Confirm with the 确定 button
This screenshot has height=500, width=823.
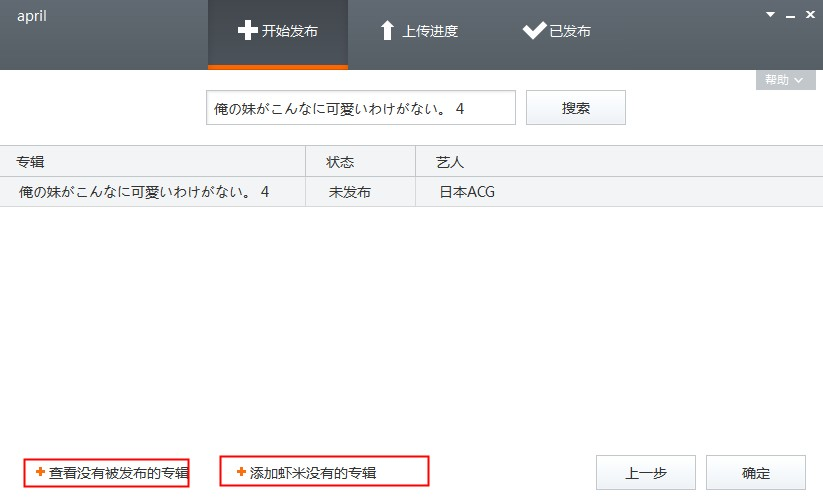(x=756, y=473)
